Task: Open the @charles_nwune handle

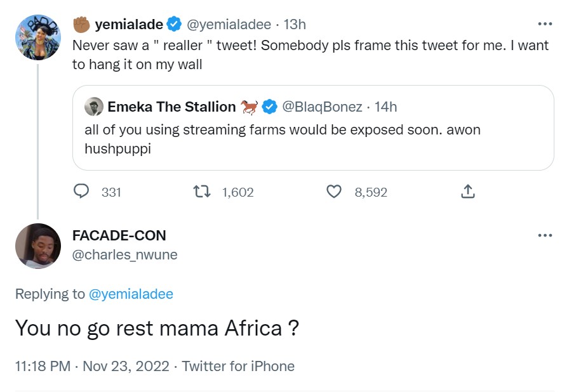Action: click(124, 255)
